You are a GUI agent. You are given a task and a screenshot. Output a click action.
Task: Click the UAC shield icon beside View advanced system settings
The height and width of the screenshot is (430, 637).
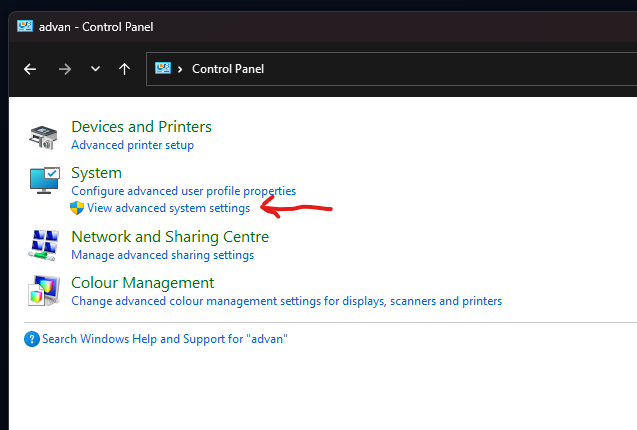pyautogui.click(x=77, y=208)
